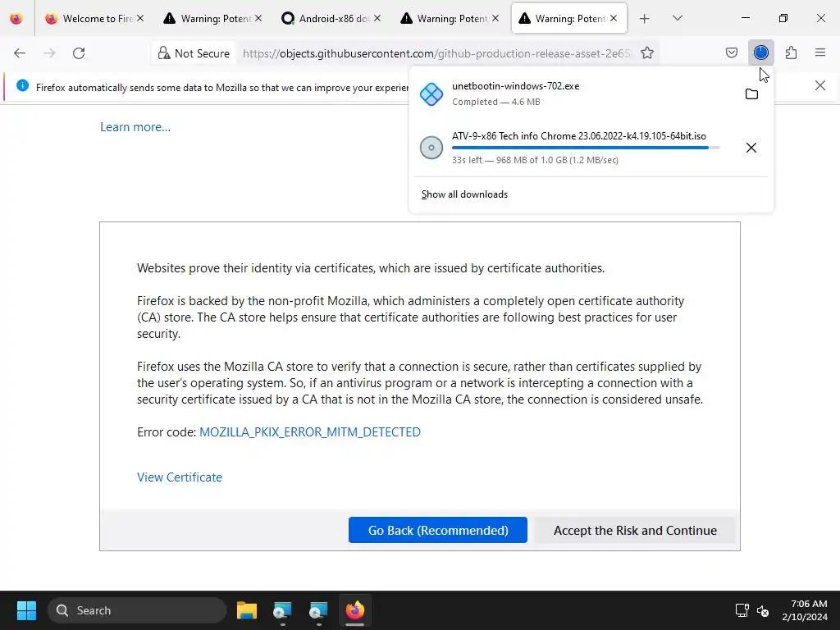Click the ISO download progress bar
Screen dimensions: 840x630
pos(586,148)
